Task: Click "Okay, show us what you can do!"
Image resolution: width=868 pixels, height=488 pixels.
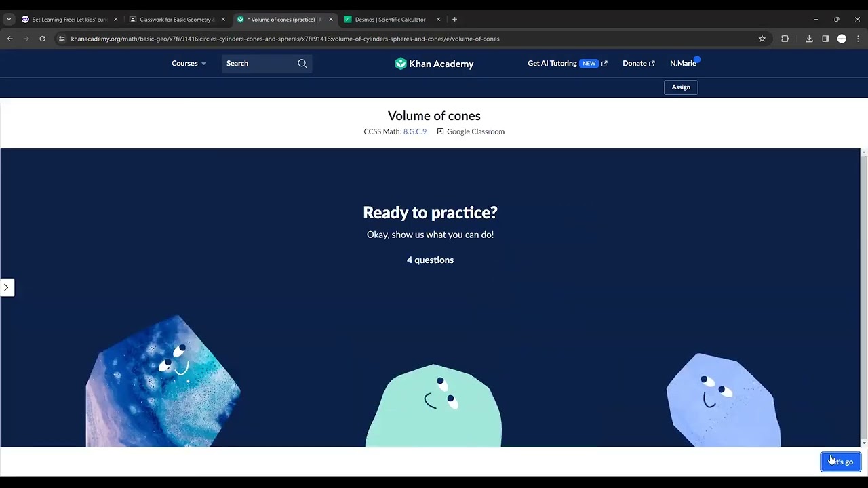Action: tap(430, 235)
